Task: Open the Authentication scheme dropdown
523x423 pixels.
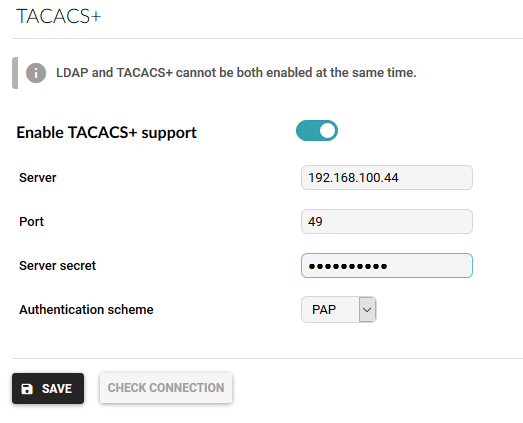Action: click(339, 310)
